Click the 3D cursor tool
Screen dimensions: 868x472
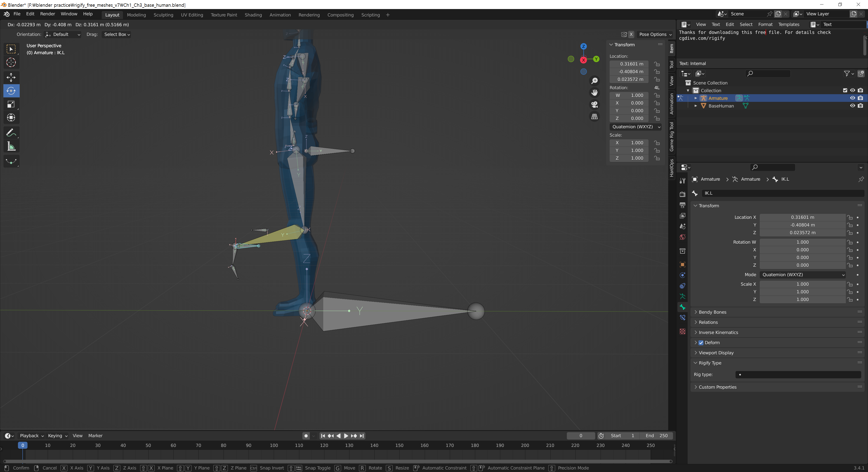(11, 62)
